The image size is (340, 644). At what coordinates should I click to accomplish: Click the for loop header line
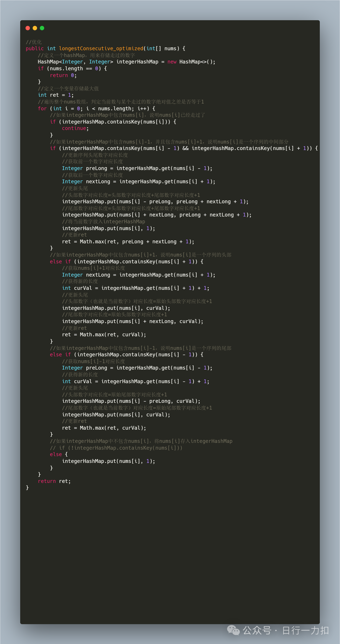click(x=97, y=109)
